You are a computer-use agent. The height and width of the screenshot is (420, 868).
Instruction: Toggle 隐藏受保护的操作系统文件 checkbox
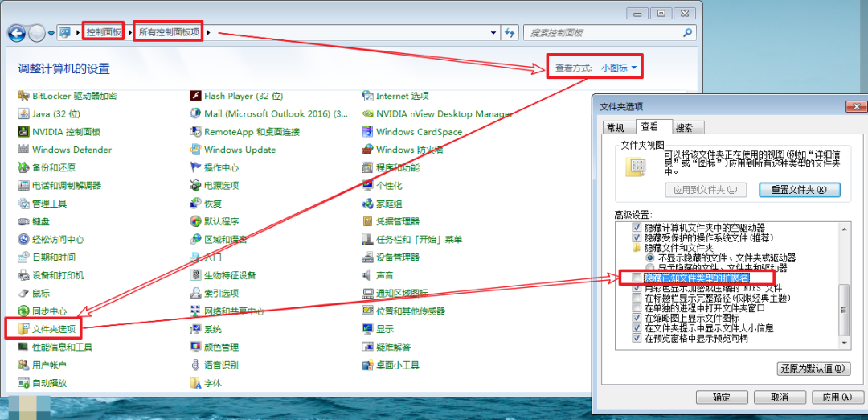[636, 237]
